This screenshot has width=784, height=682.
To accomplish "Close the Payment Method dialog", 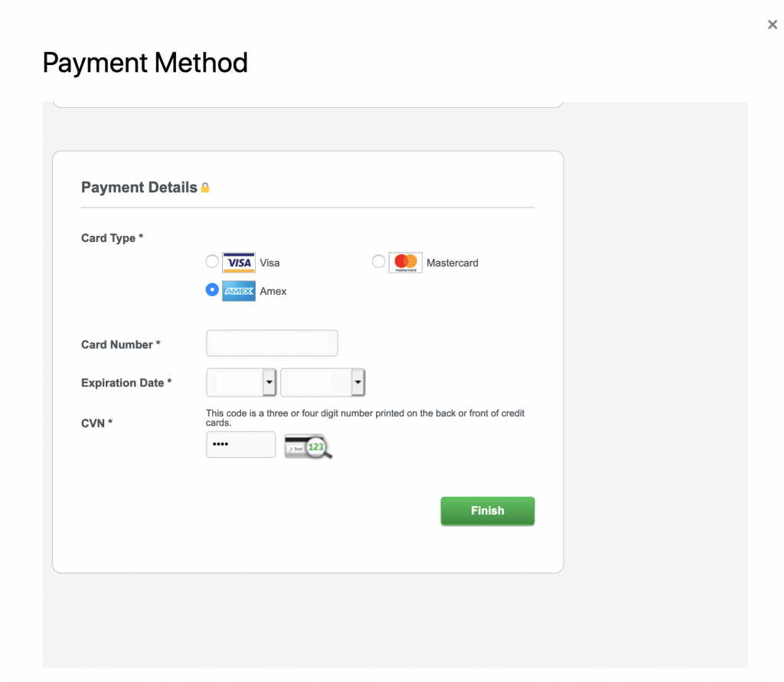I will coord(772,25).
